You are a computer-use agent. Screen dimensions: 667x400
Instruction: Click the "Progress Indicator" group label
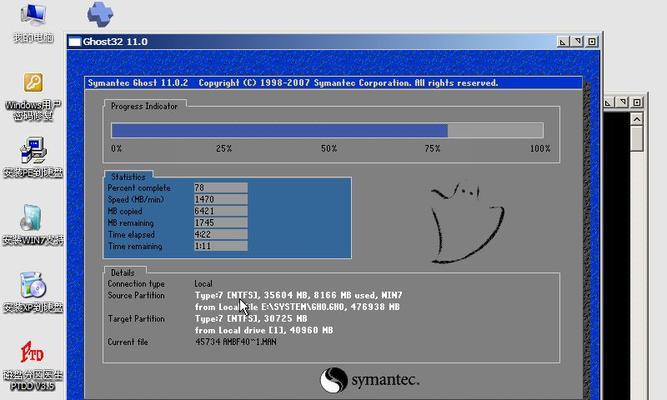tap(144, 106)
